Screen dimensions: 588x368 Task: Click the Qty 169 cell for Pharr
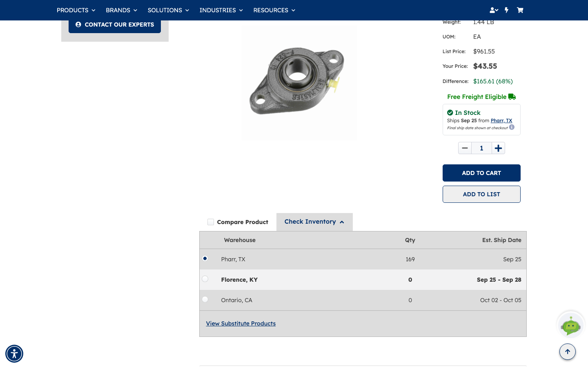pos(410,259)
